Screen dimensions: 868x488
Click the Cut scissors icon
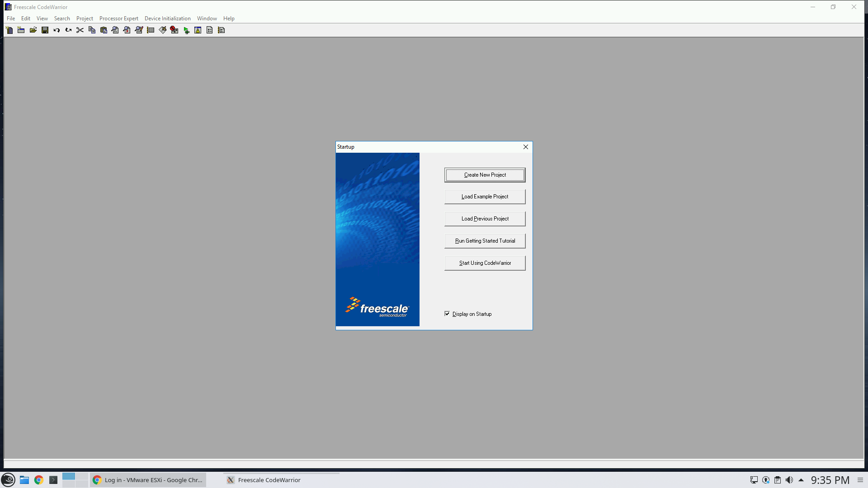pyautogui.click(x=80, y=30)
